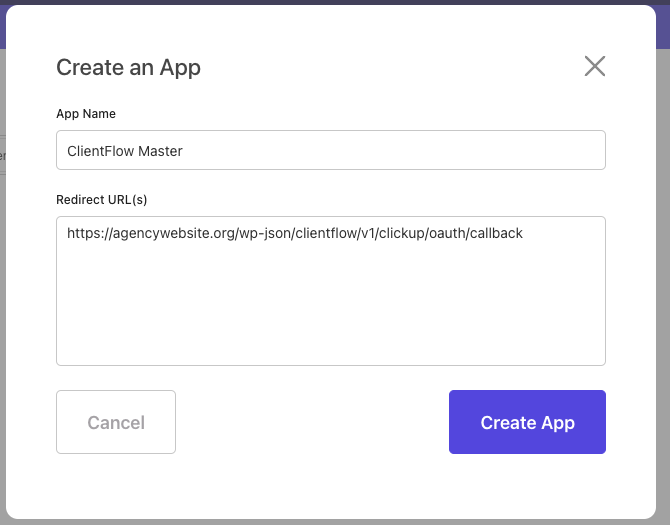Click the 'callback' end of redirect URL
The width and height of the screenshot is (670, 525).
496,233
